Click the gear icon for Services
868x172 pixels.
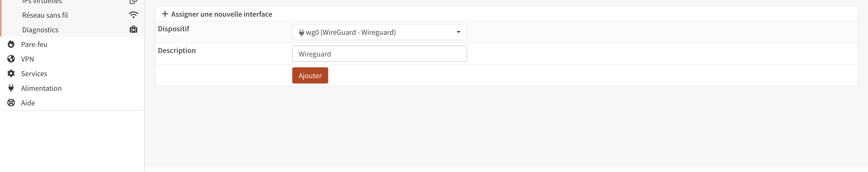click(x=11, y=73)
